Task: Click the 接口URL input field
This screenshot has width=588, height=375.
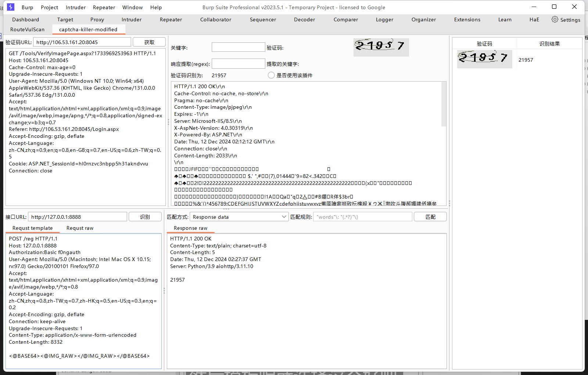Action: (77, 217)
